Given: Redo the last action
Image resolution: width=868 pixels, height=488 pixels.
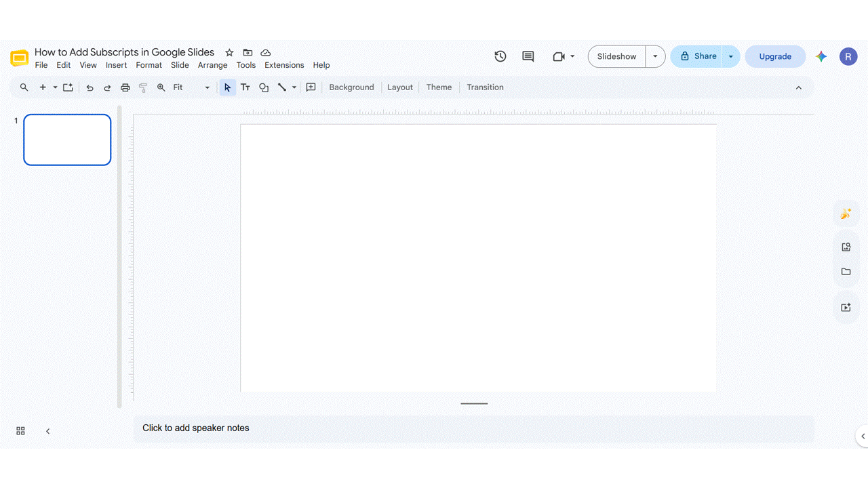Looking at the screenshot, I should coord(107,87).
